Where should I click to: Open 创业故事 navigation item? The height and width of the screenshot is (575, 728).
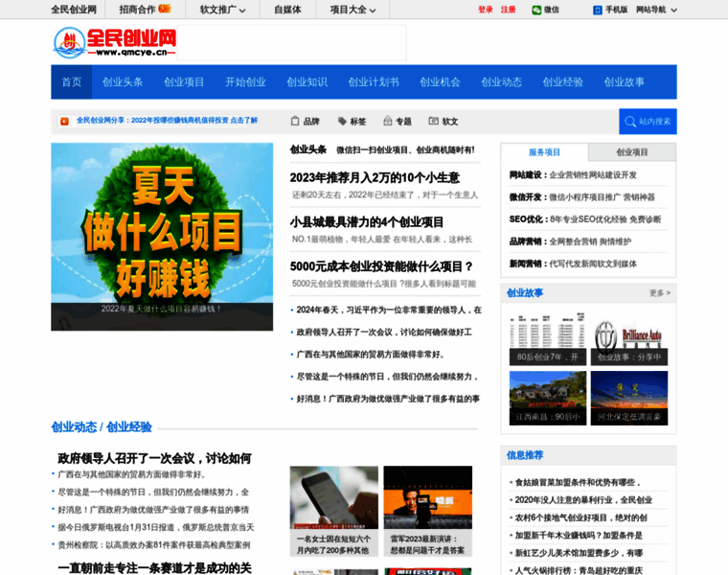pyautogui.click(x=624, y=82)
